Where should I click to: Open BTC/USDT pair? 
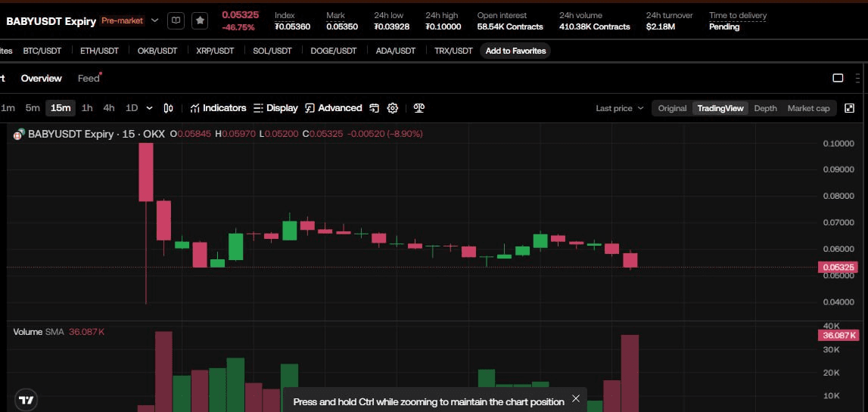coord(42,51)
